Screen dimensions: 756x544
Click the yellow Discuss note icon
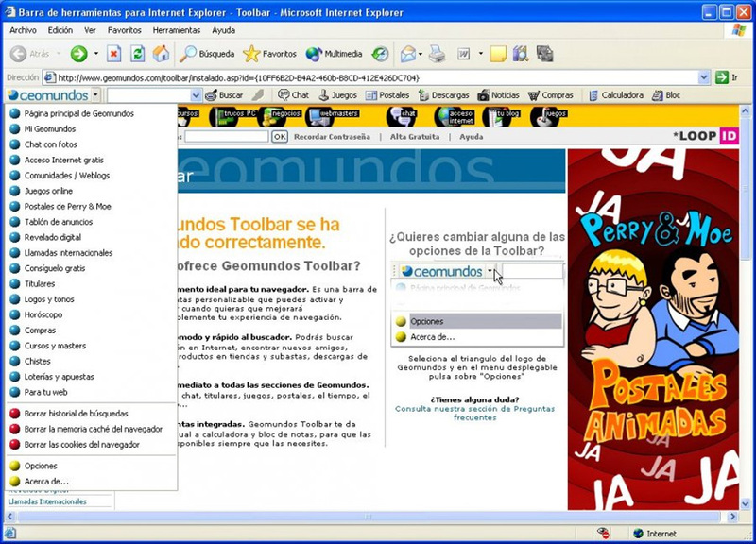[x=498, y=54]
